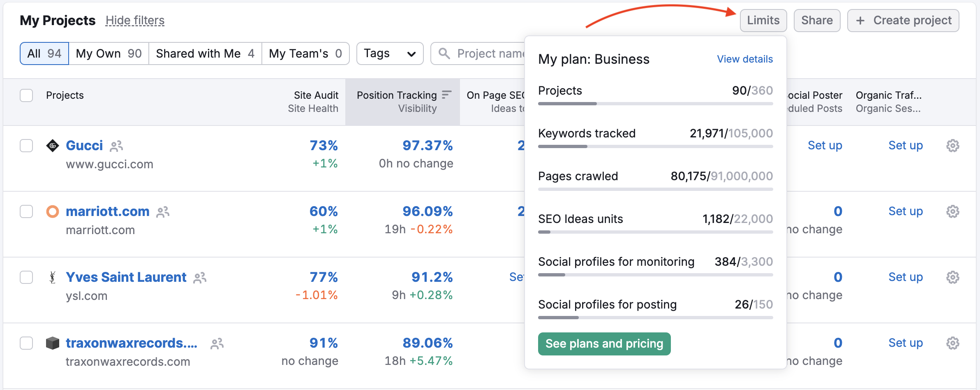Click shared users icon beside marriott.com
Screen dimensions: 980x390
pyautogui.click(x=163, y=212)
